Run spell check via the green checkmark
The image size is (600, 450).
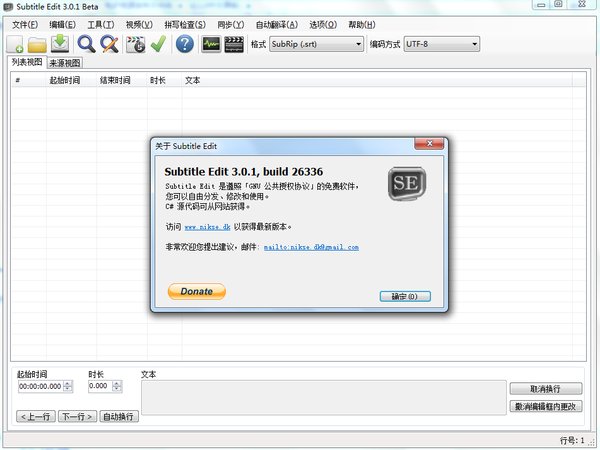158,44
